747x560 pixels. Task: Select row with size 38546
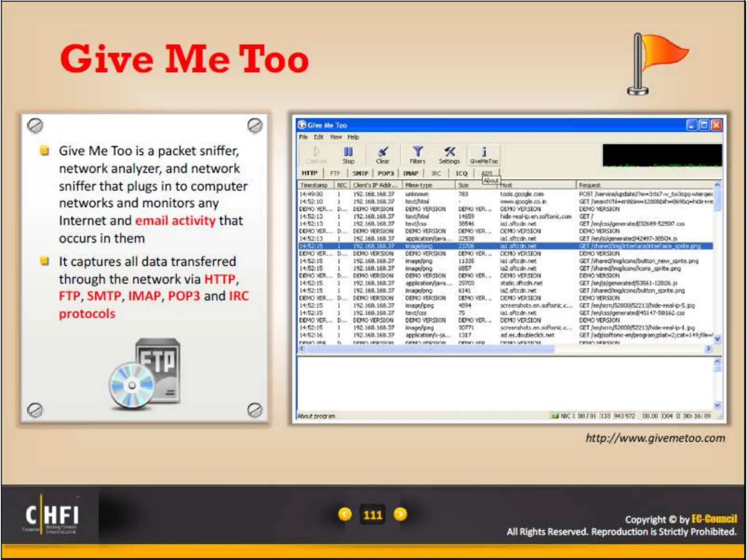pos(506,224)
